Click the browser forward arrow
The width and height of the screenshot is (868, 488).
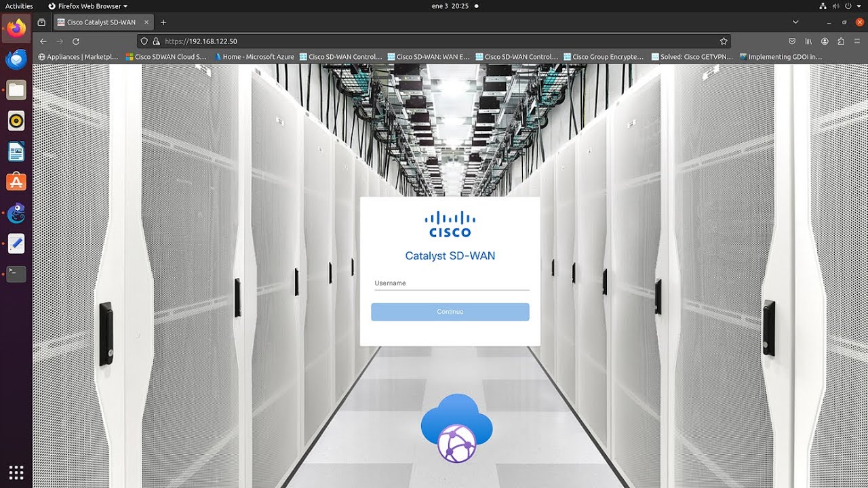60,41
